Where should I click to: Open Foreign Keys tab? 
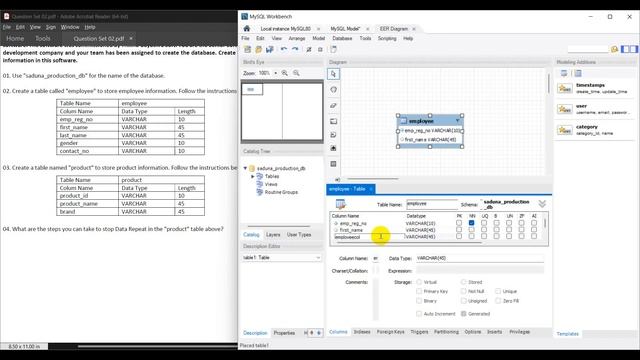click(390, 332)
